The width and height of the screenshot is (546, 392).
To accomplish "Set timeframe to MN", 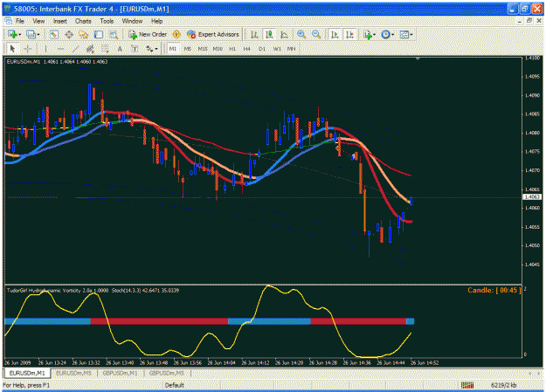I will (292, 49).
